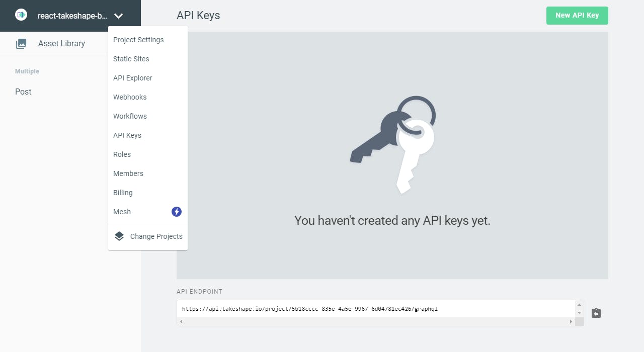Click the API ENDPOINT label
The height and width of the screenshot is (352, 644).
point(199,292)
